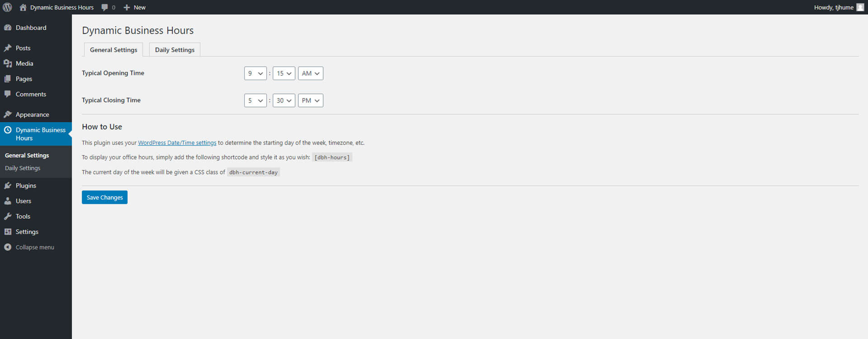Viewport: 868px width, 339px height.
Task: Collapse the sidebar menu
Action: pyautogui.click(x=29, y=247)
